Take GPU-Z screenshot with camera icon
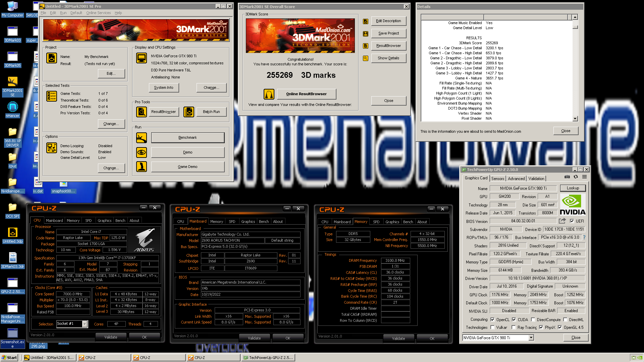644x362 pixels. pos(567,177)
